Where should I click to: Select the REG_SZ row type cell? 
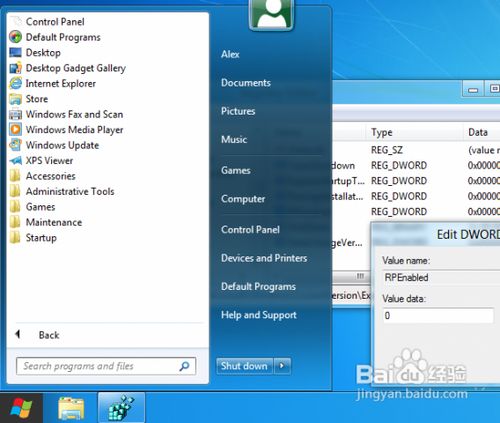[x=387, y=150]
